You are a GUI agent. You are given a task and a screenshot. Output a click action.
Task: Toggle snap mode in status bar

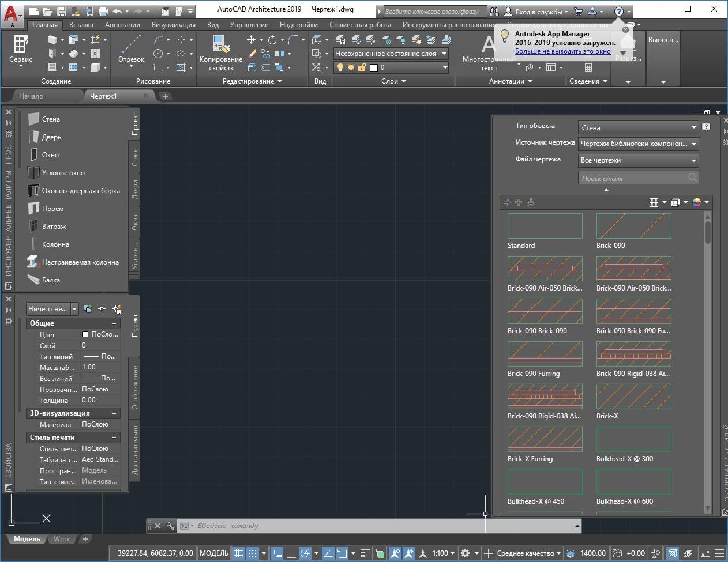(253, 553)
